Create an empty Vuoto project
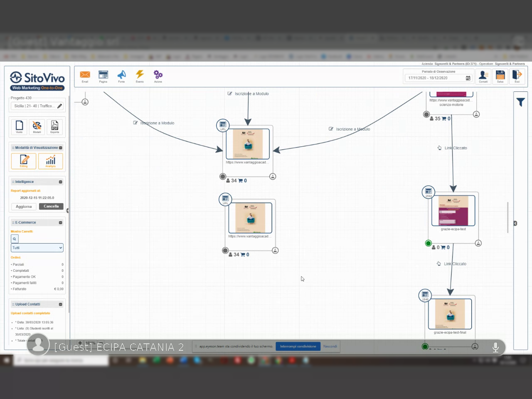Viewport: 532px width, 399px height. 19,127
